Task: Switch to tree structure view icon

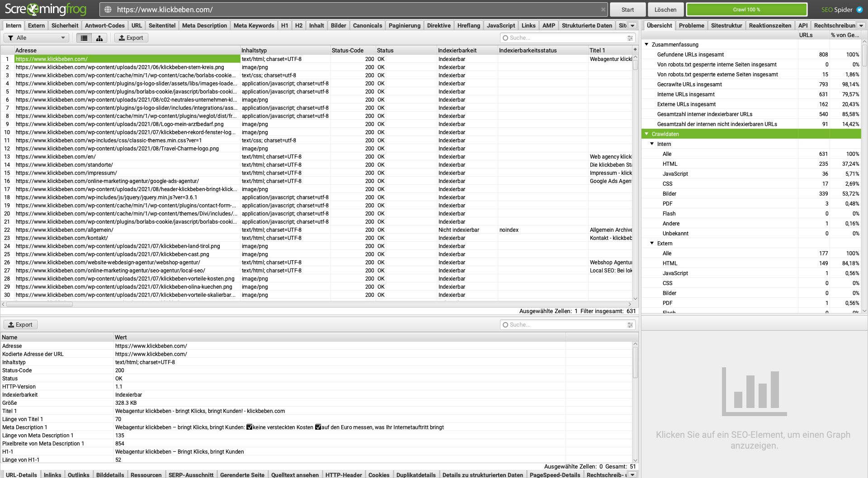Action: pos(99,38)
